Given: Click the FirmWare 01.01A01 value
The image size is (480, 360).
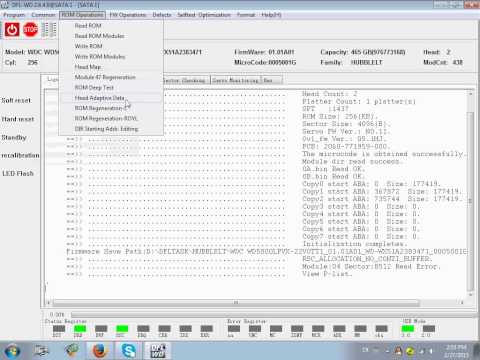Looking at the screenshot, I should pos(281,52).
